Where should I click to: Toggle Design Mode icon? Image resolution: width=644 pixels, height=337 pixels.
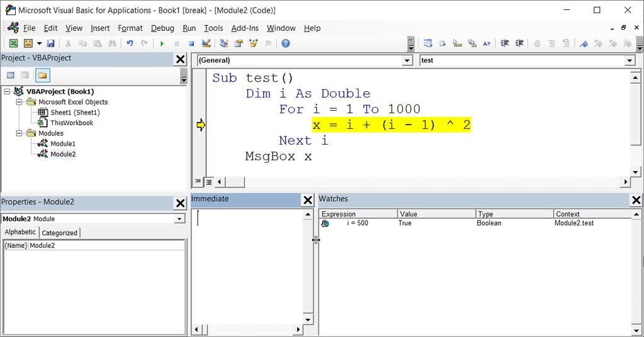pyautogui.click(x=206, y=43)
